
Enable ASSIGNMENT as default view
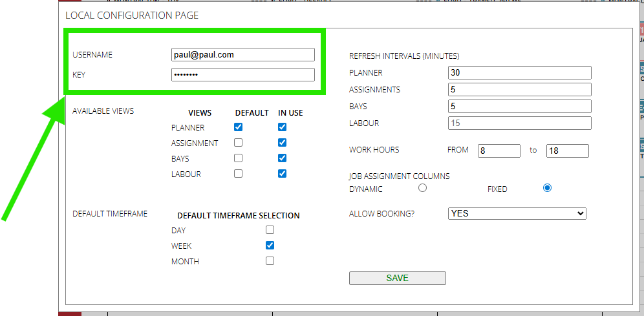238,143
